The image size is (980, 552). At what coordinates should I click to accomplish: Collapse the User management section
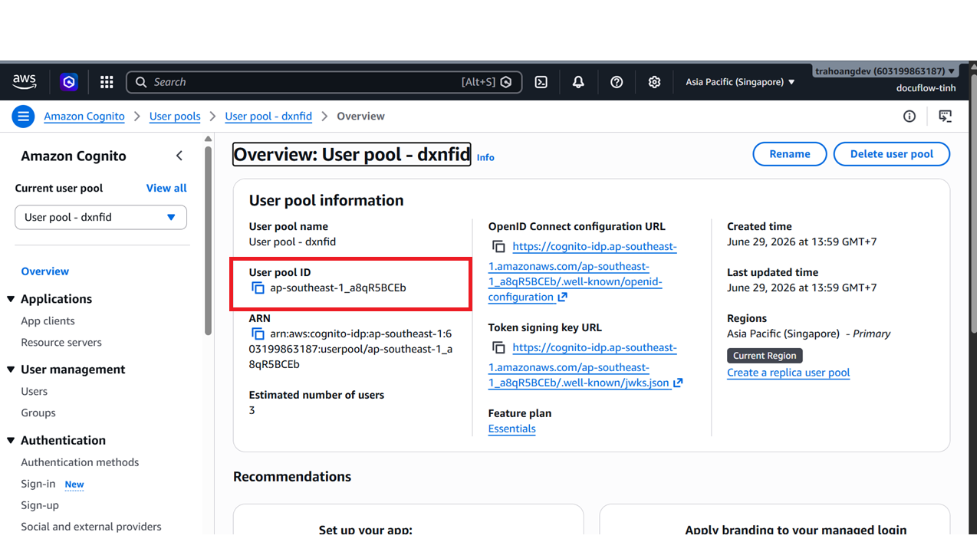click(11, 370)
